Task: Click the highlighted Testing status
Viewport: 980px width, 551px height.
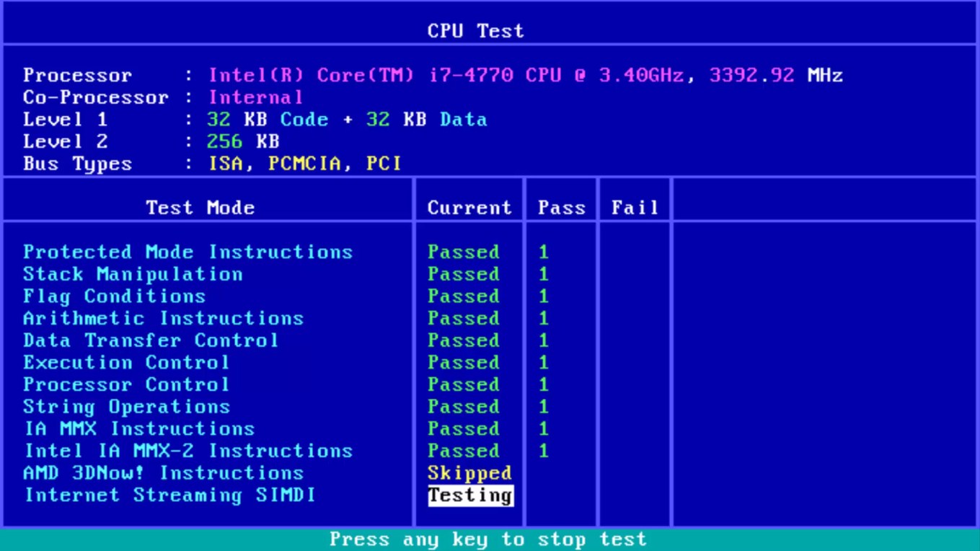Action: [x=470, y=495]
